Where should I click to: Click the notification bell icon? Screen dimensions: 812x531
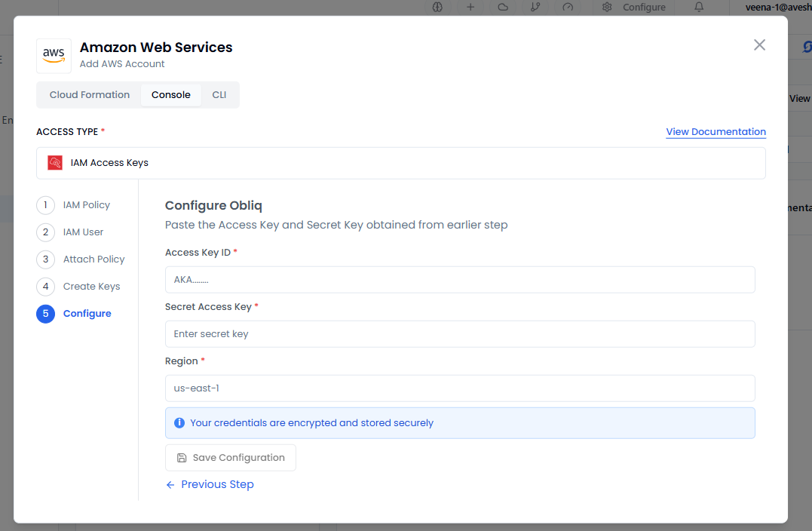(x=699, y=7)
